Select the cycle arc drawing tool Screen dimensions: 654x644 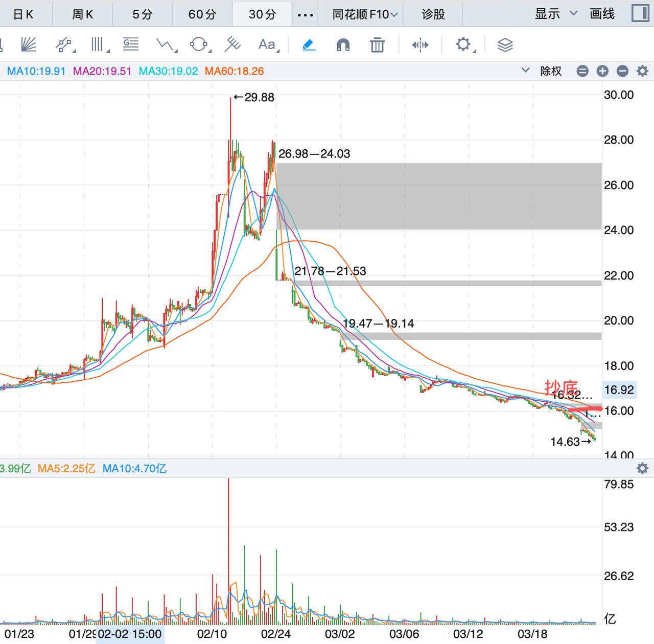[x=199, y=45]
